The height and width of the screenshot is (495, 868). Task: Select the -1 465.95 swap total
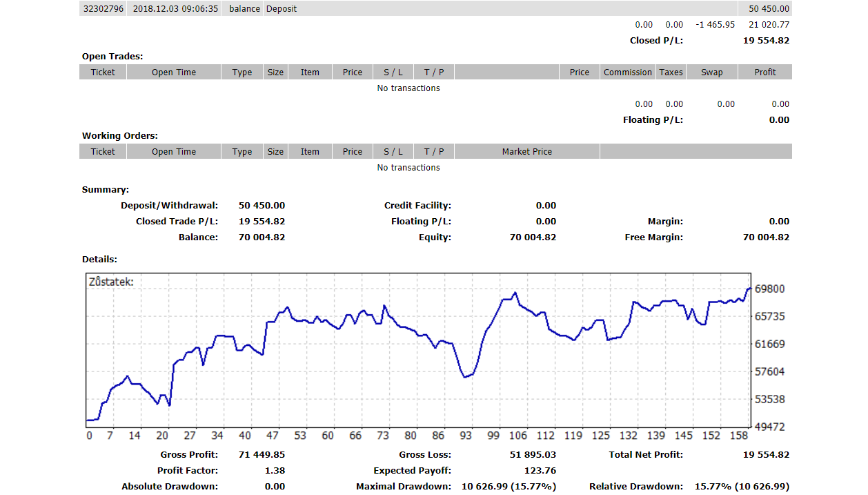point(716,24)
